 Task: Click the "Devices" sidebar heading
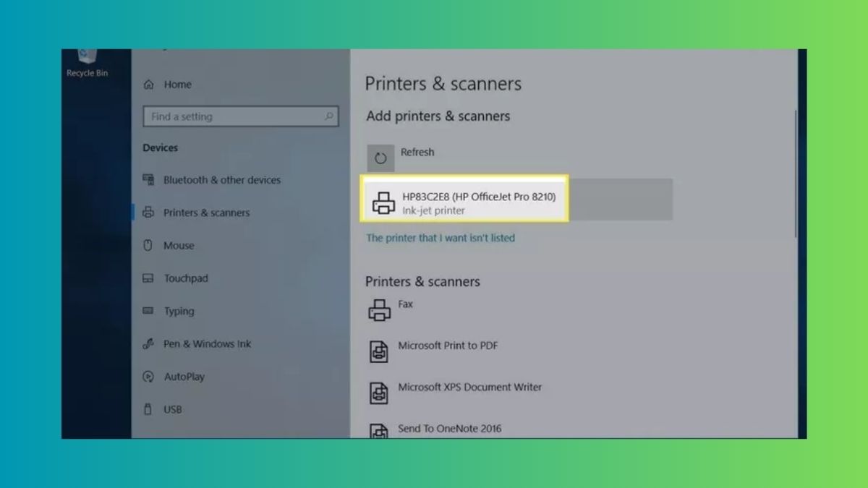pos(160,147)
